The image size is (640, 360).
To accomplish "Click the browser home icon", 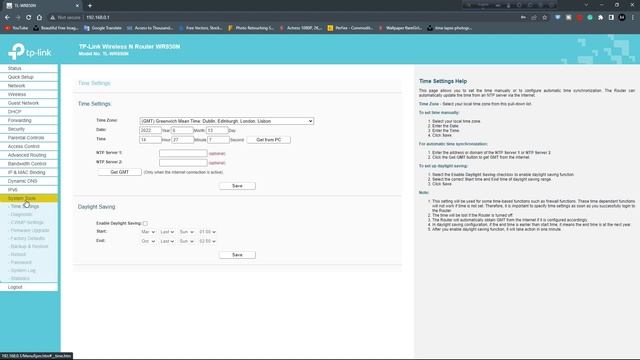I will pos(39,18).
